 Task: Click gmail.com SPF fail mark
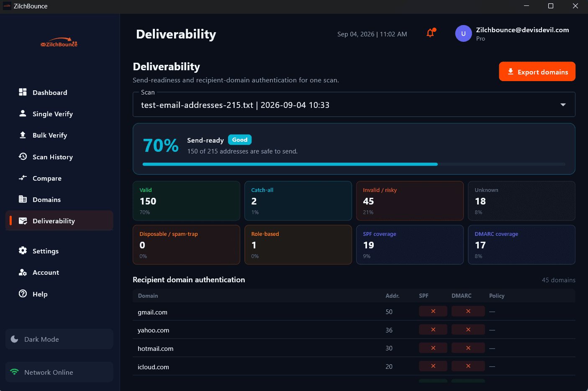[x=433, y=311]
